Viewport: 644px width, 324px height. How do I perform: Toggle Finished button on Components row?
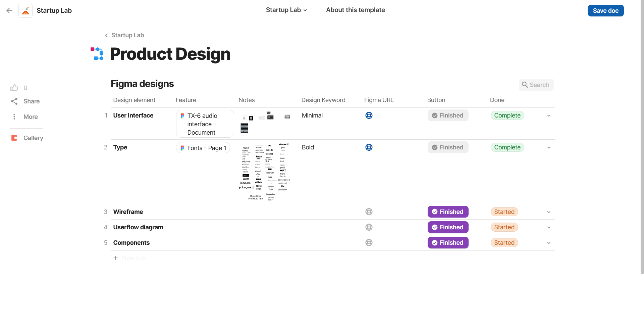[448, 243]
